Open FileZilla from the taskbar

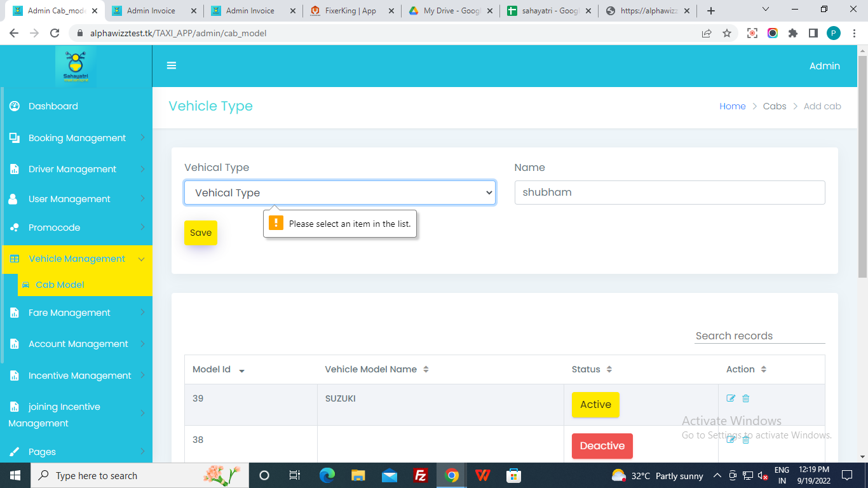pyautogui.click(x=420, y=475)
